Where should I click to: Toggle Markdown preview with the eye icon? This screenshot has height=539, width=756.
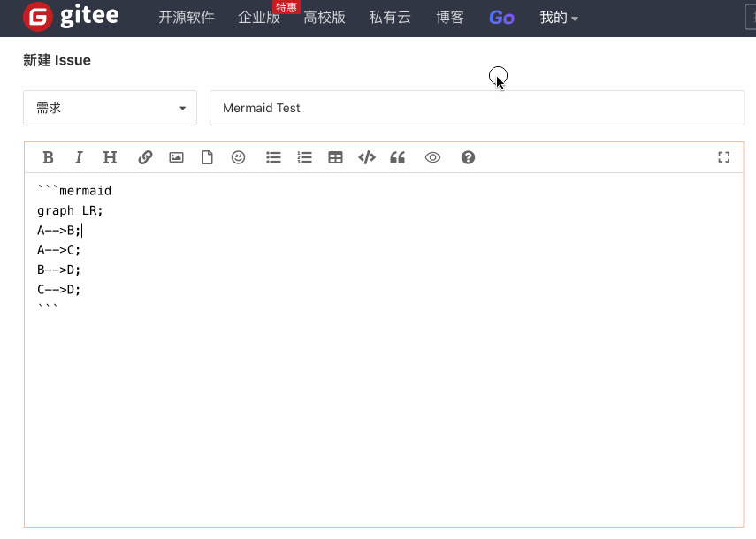tap(432, 157)
